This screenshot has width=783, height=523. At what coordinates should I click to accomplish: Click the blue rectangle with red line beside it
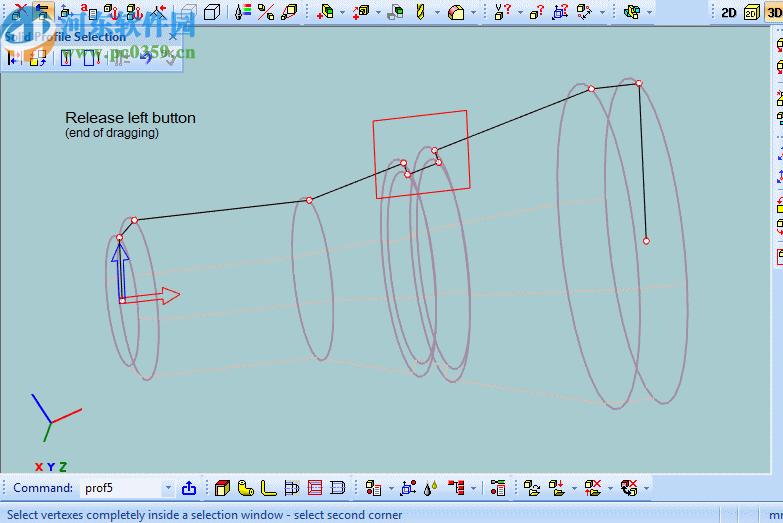point(91,58)
